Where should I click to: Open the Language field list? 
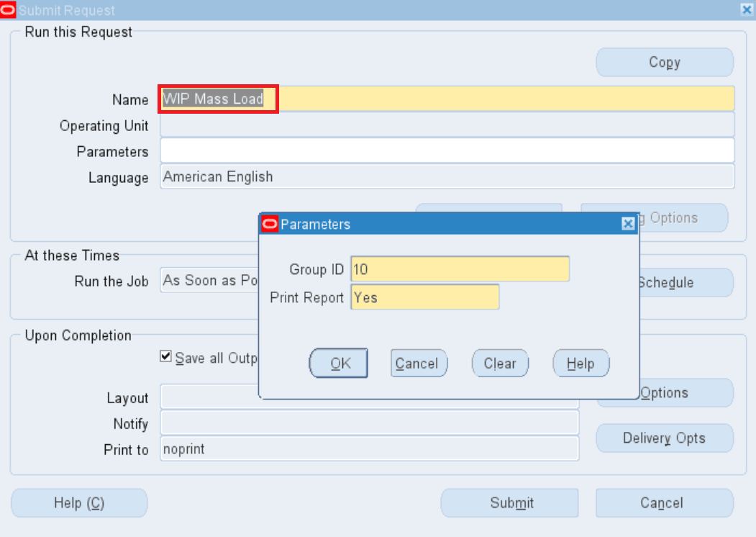pos(446,176)
